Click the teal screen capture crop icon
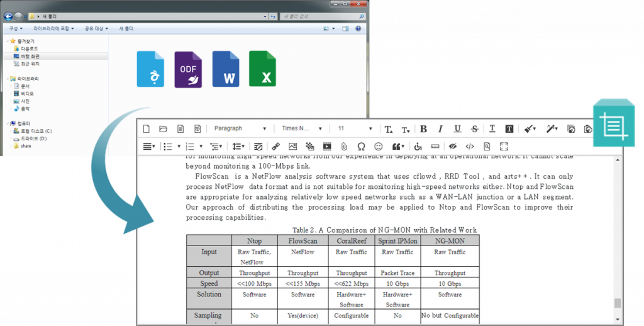This screenshot has height=326, width=644. [x=614, y=123]
